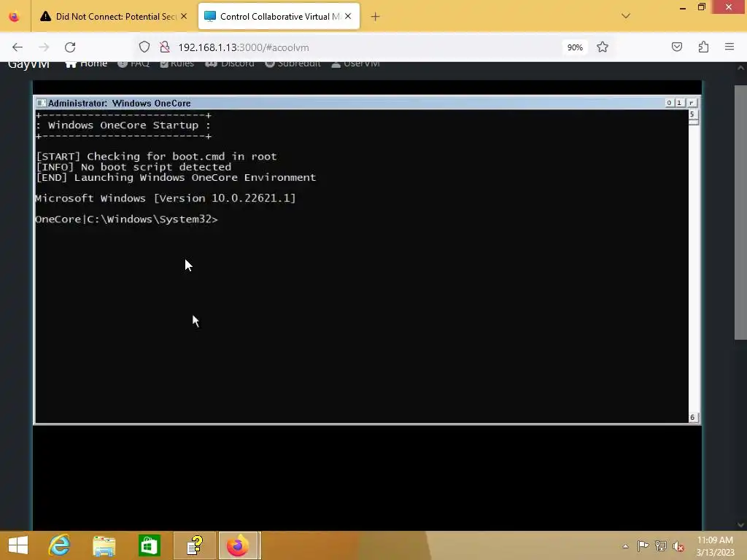Open the Rules navigation link
This screenshot has width=747, height=560.
177,63
